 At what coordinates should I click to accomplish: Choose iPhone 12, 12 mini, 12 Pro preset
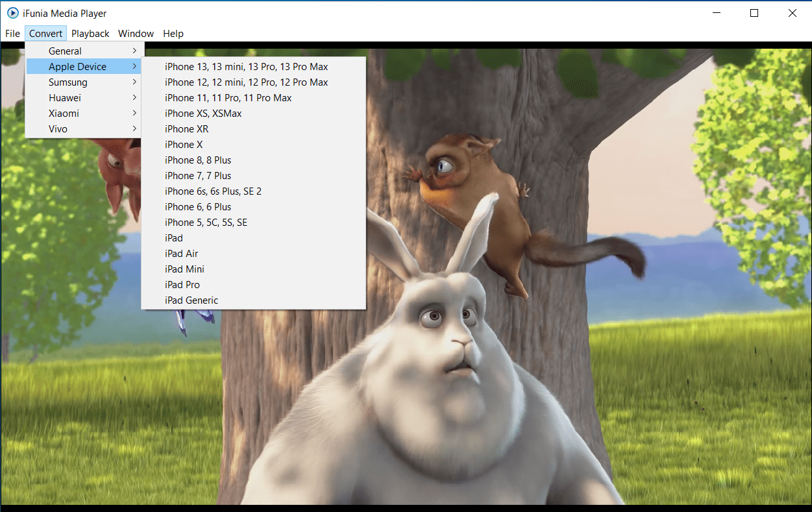(254, 82)
